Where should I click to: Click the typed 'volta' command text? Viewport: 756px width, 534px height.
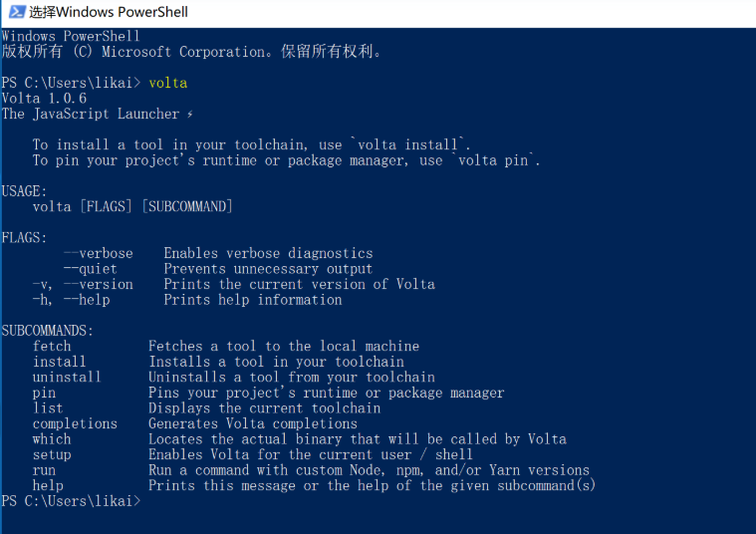(167, 83)
